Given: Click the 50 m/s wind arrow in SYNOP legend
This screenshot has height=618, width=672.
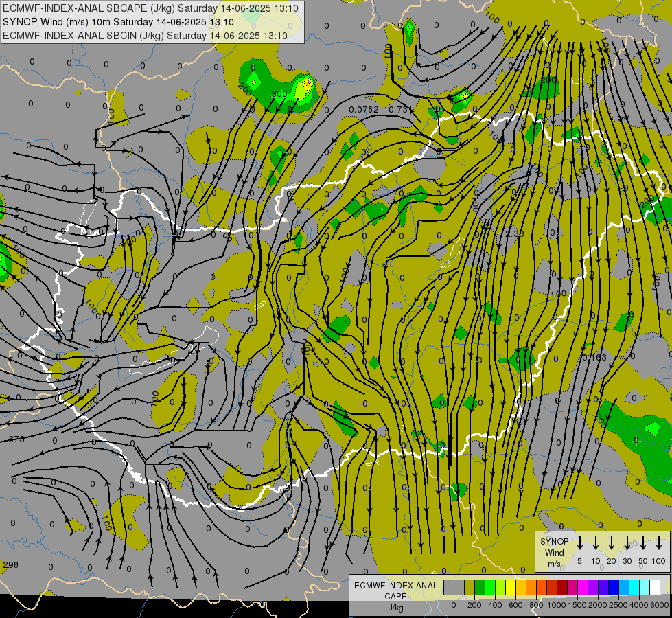Looking at the screenshot, I should pyautogui.click(x=643, y=543).
